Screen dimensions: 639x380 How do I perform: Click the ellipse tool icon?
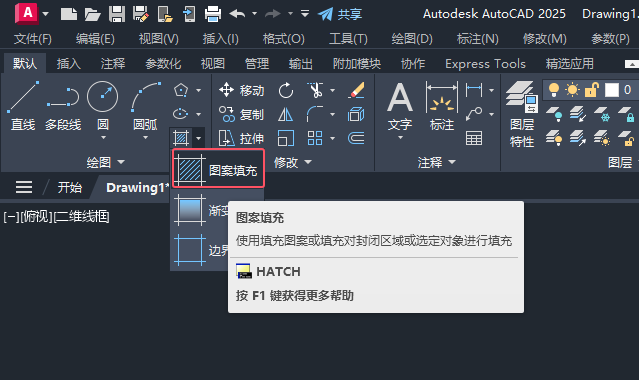point(181,114)
